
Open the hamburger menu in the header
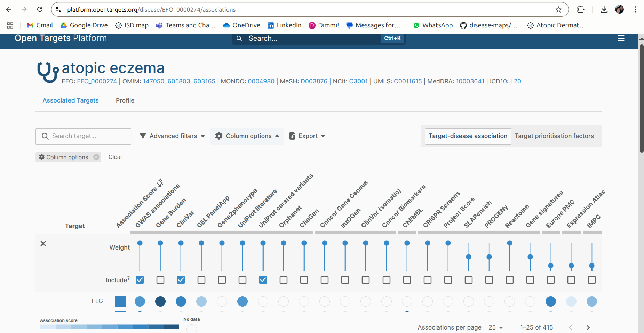click(x=621, y=38)
